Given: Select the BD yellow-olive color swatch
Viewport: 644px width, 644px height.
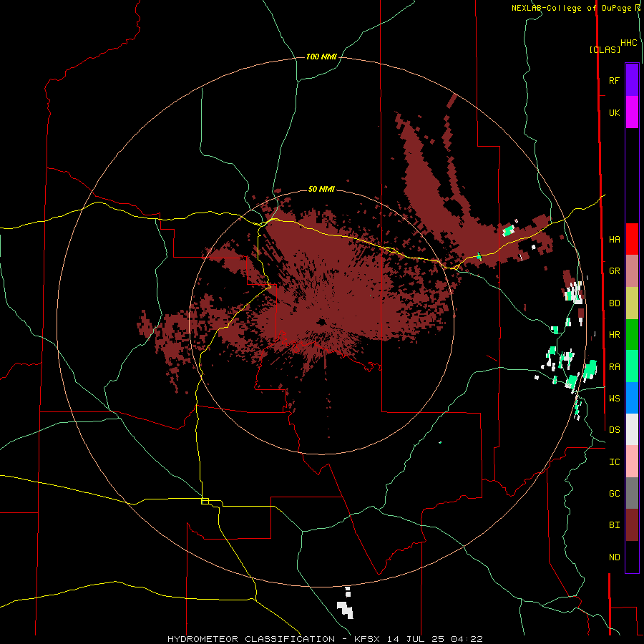Looking at the screenshot, I should click(632, 303).
